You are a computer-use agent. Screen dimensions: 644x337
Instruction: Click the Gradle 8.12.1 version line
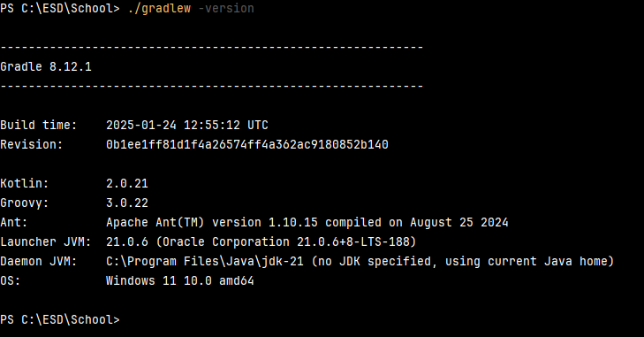[46, 66]
